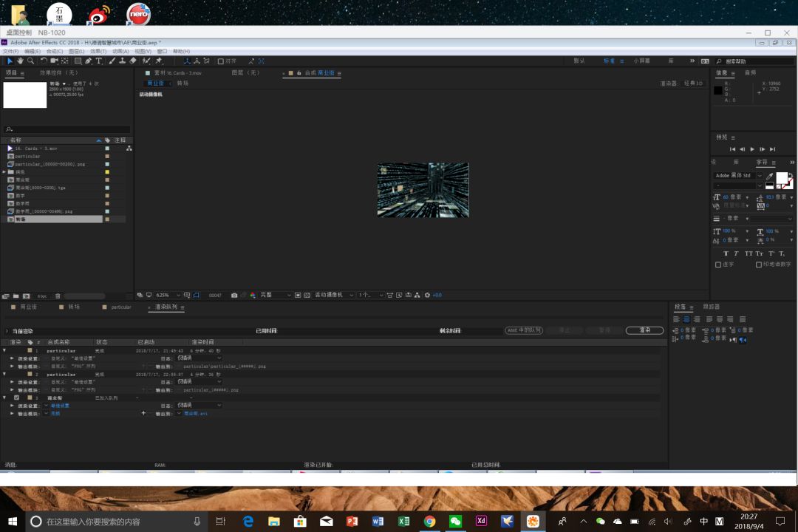Switch to the 渲染队列 tab
Viewport: 798px width, 532px height.
(x=166, y=307)
